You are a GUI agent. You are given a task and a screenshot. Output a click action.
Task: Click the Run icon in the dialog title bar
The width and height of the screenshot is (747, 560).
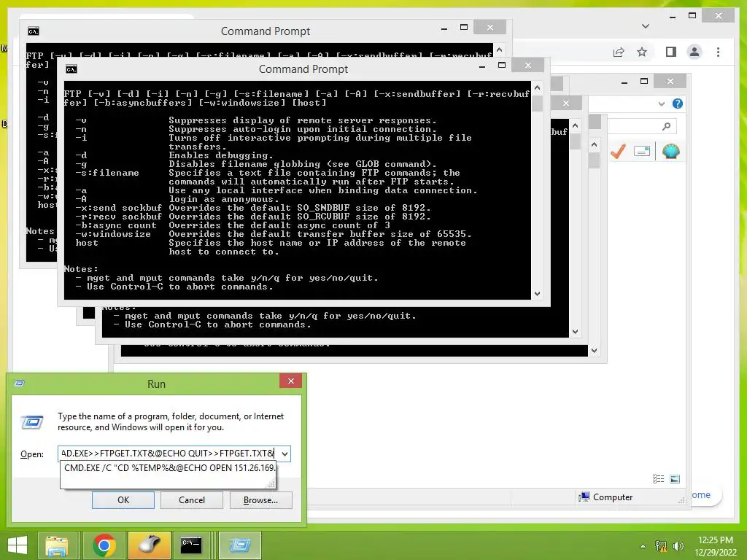click(x=20, y=384)
